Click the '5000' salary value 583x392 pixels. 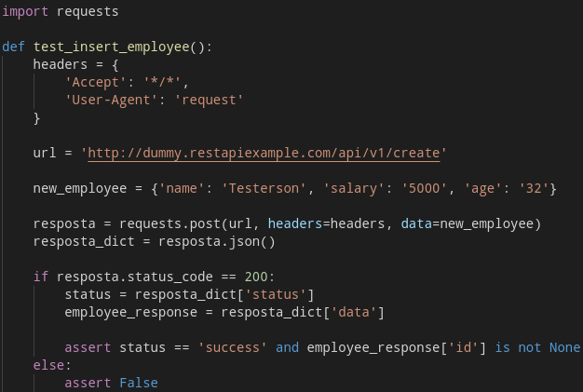click(425, 188)
